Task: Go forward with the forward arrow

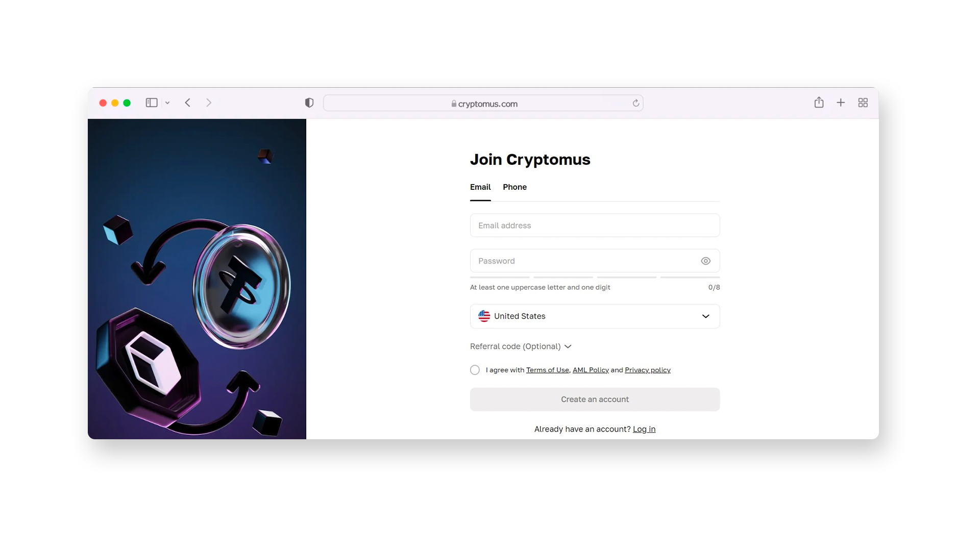Action: pyautogui.click(x=209, y=103)
